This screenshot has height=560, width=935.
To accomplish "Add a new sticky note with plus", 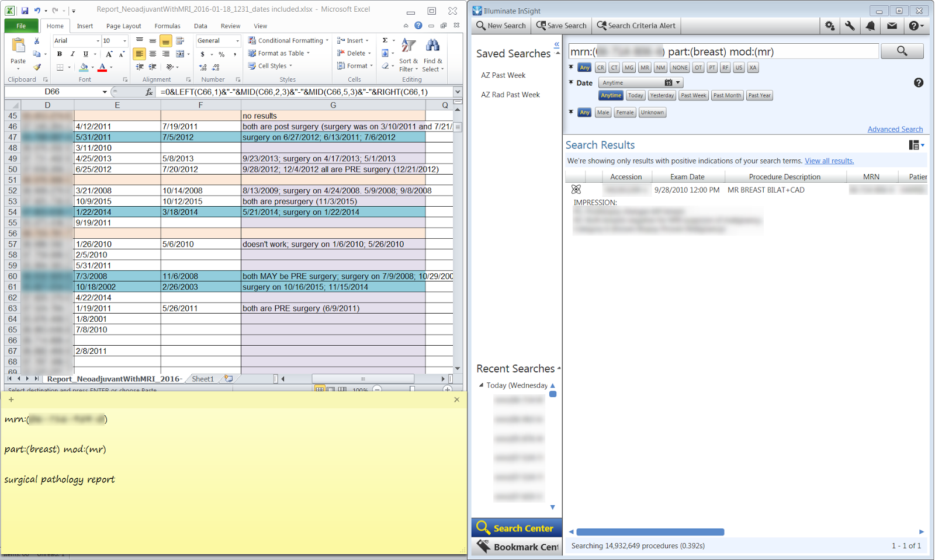I will (11, 399).
